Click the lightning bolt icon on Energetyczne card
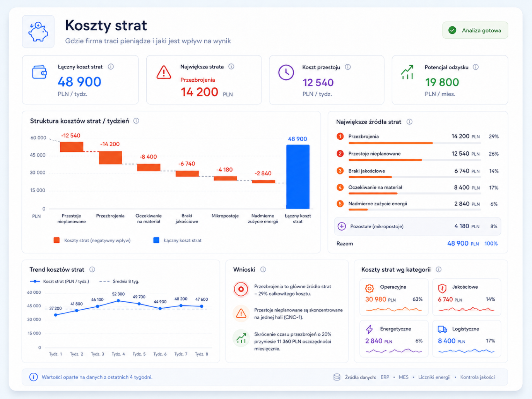This screenshot has width=532, height=399. (369, 329)
